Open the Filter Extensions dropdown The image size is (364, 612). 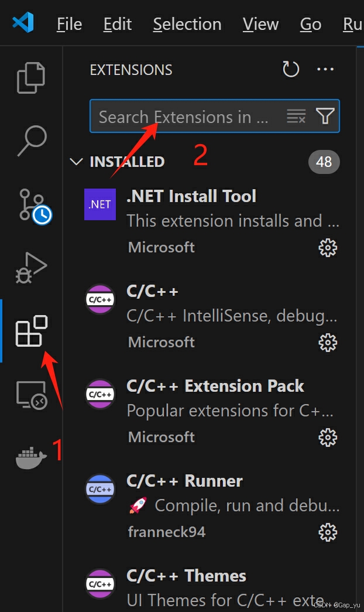[x=325, y=117]
